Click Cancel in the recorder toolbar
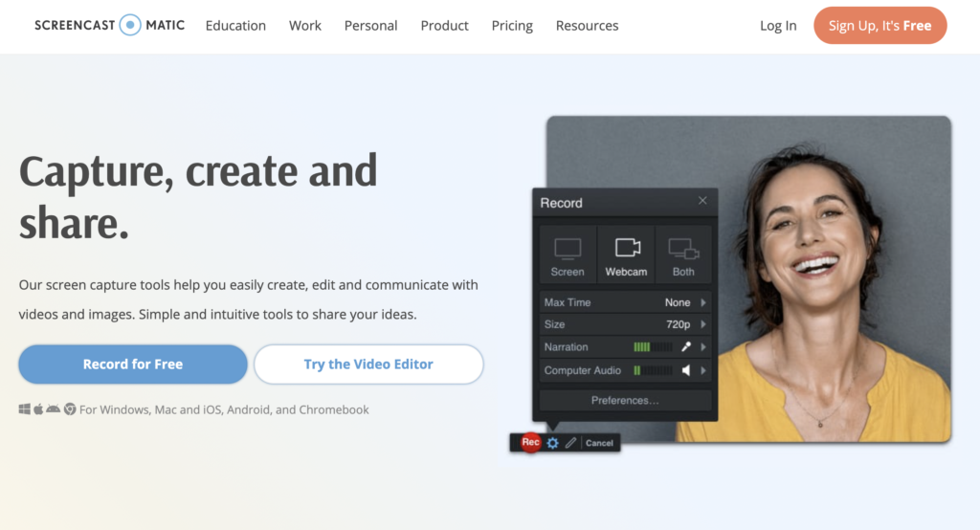The width and height of the screenshot is (980, 530). click(599, 443)
